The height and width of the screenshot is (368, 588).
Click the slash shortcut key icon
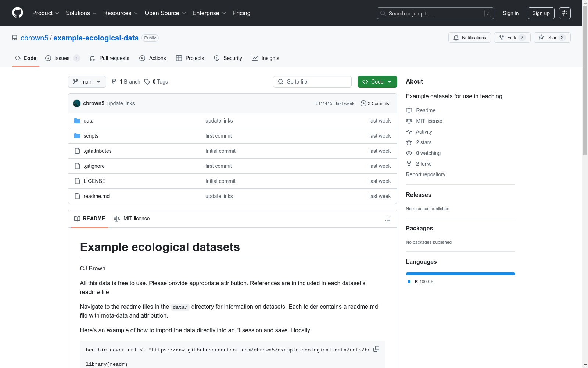pyautogui.click(x=488, y=13)
